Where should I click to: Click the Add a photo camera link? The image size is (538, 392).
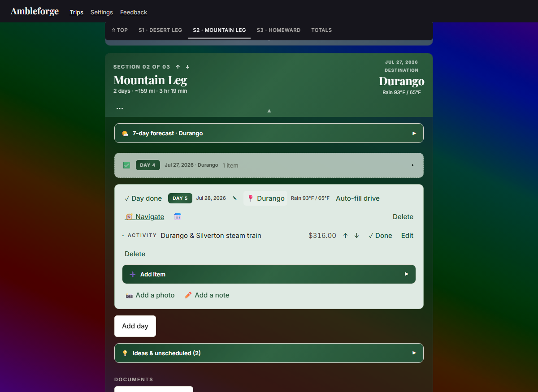(150, 295)
